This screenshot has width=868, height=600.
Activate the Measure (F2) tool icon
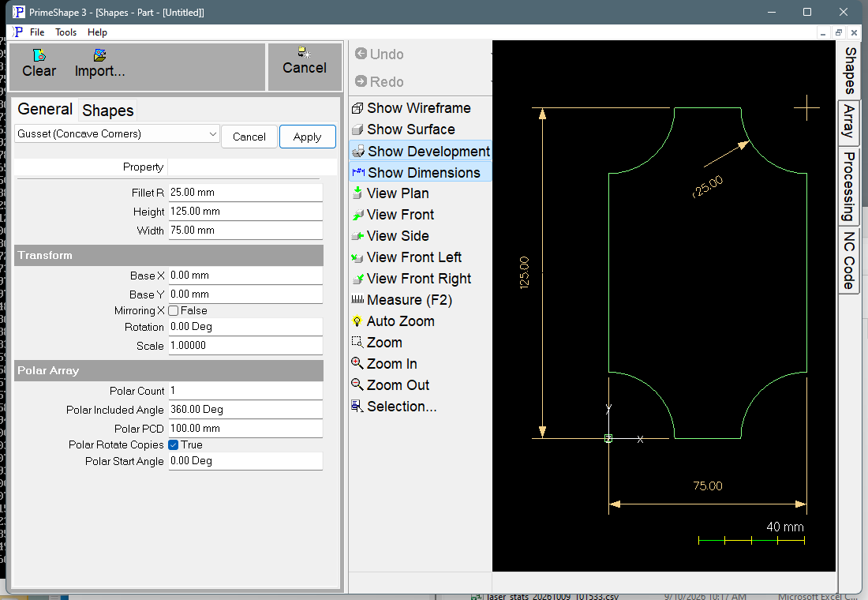pos(357,300)
